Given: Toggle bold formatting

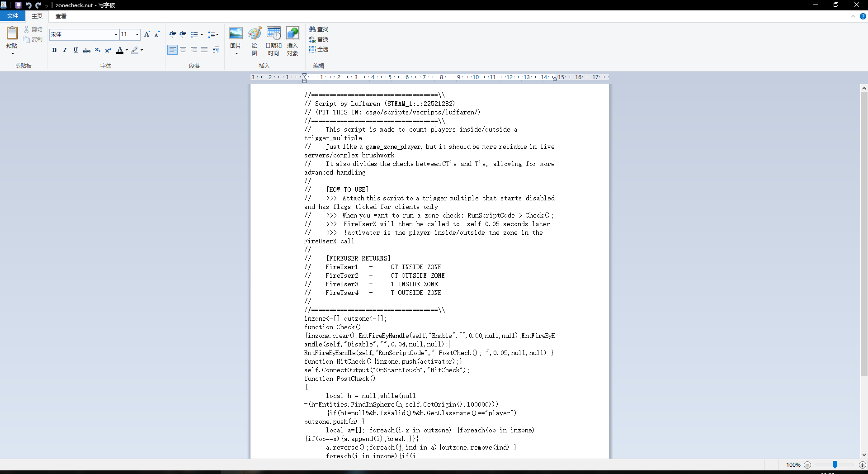Looking at the screenshot, I should 54,50.
